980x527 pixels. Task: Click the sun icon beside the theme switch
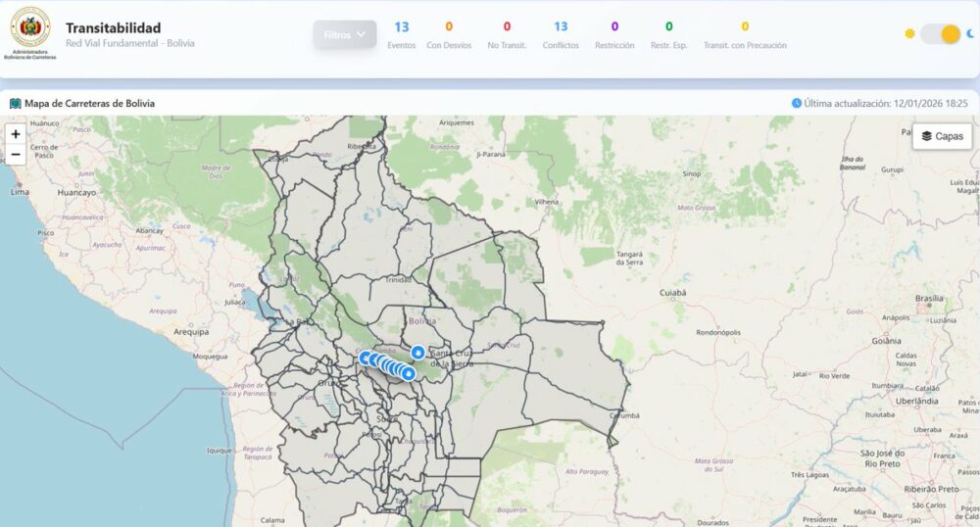point(910,34)
